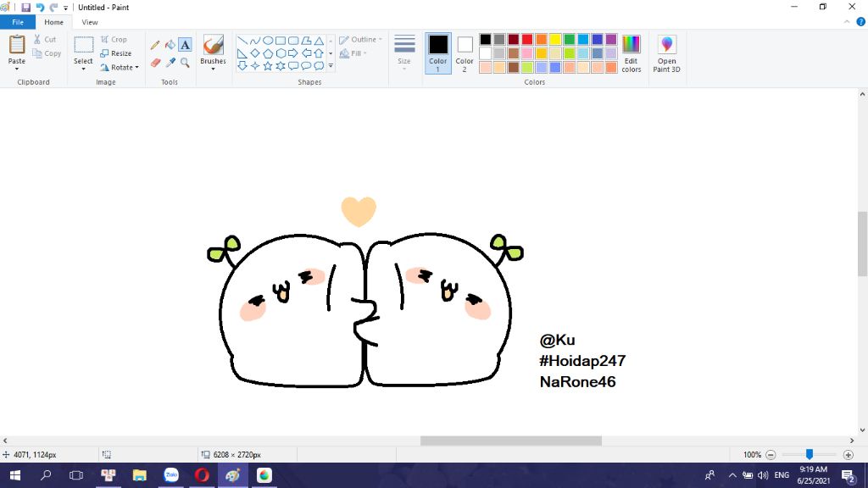
Task: Pick the red color swatch
Action: [527, 39]
